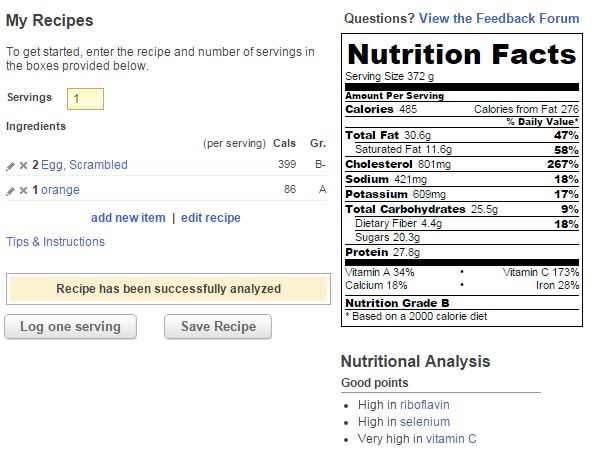Screen dimensions: 600x459
Task: Open the orange ingredient link
Action: pyautogui.click(x=60, y=190)
